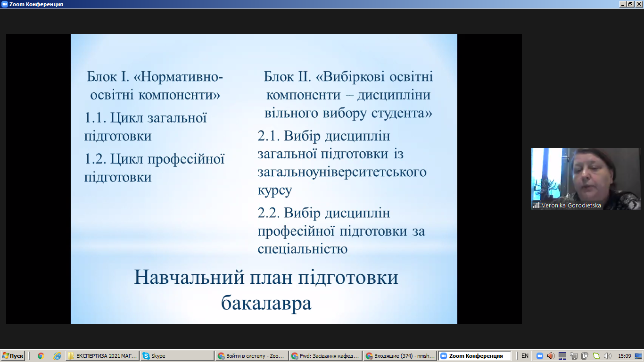The width and height of the screenshot is (644, 362).
Task: Switch to ЕКСПЕРТИЗА 2021 folder window
Action: (103, 356)
